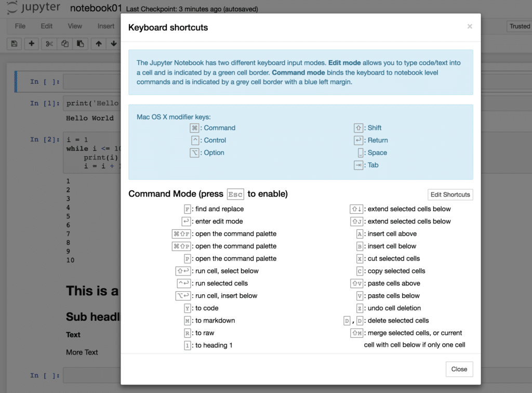Click the scissors cut cell icon
This screenshot has height=393, width=532.
pos(49,44)
